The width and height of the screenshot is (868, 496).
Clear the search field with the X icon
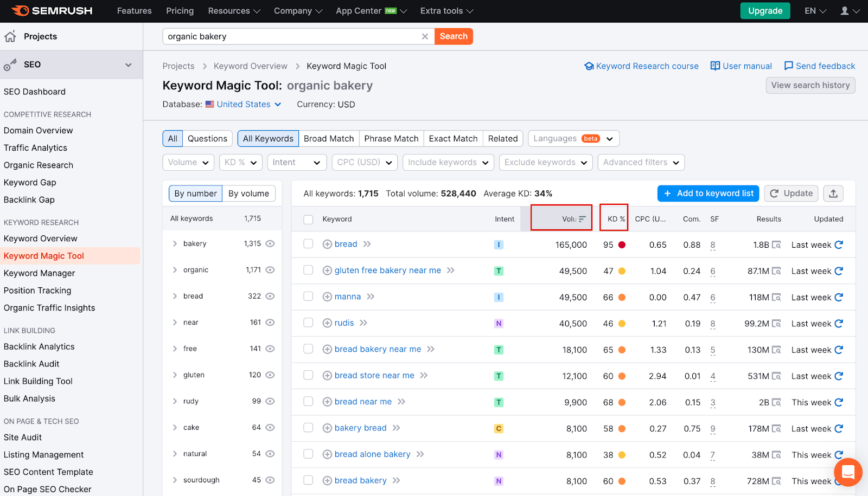coord(425,36)
